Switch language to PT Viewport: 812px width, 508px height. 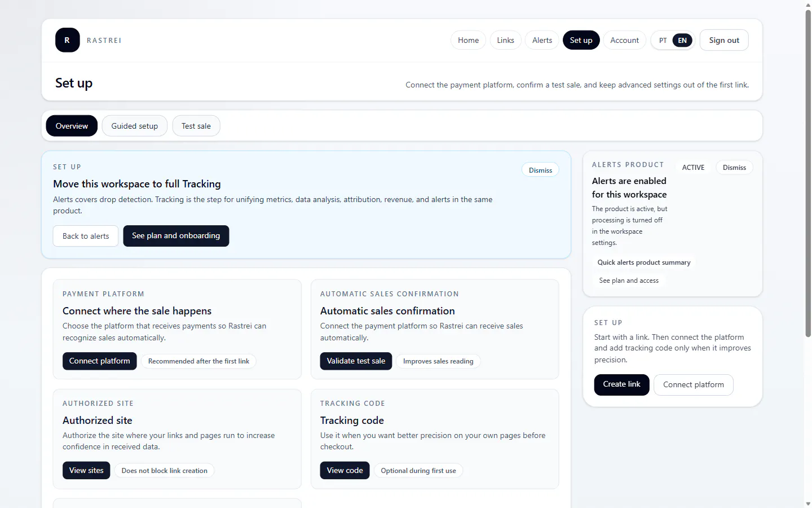[x=663, y=40]
